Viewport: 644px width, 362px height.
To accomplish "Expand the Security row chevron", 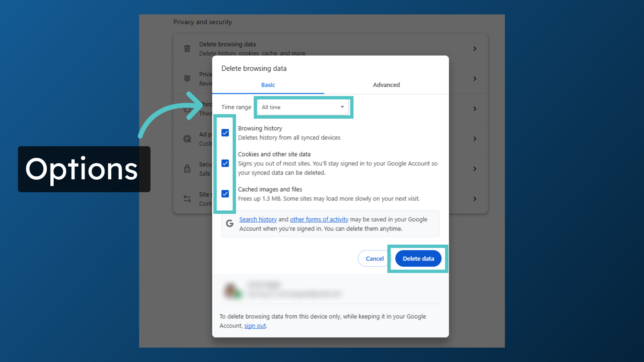I will (x=475, y=169).
